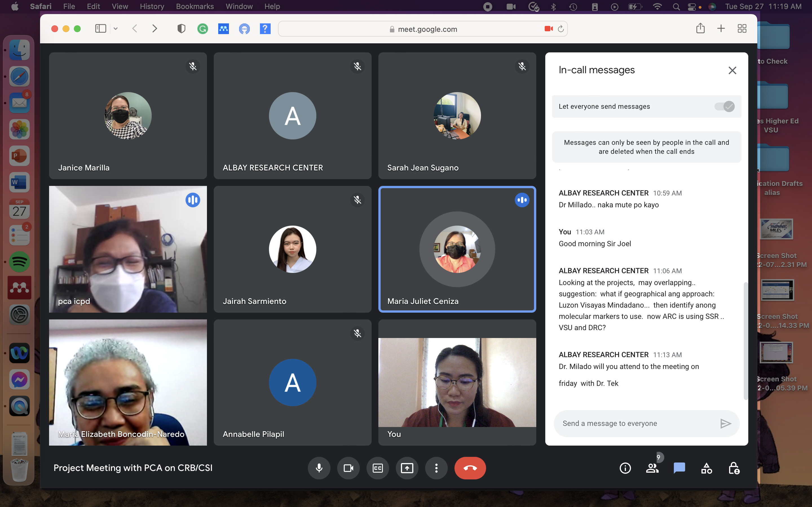
Task: Close the In-call messages panel
Action: coord(732,70)
